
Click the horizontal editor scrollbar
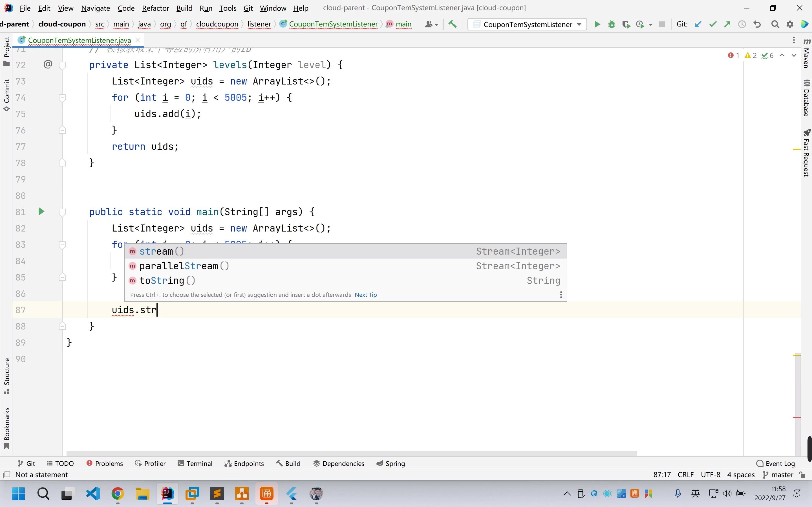point(351,453)
